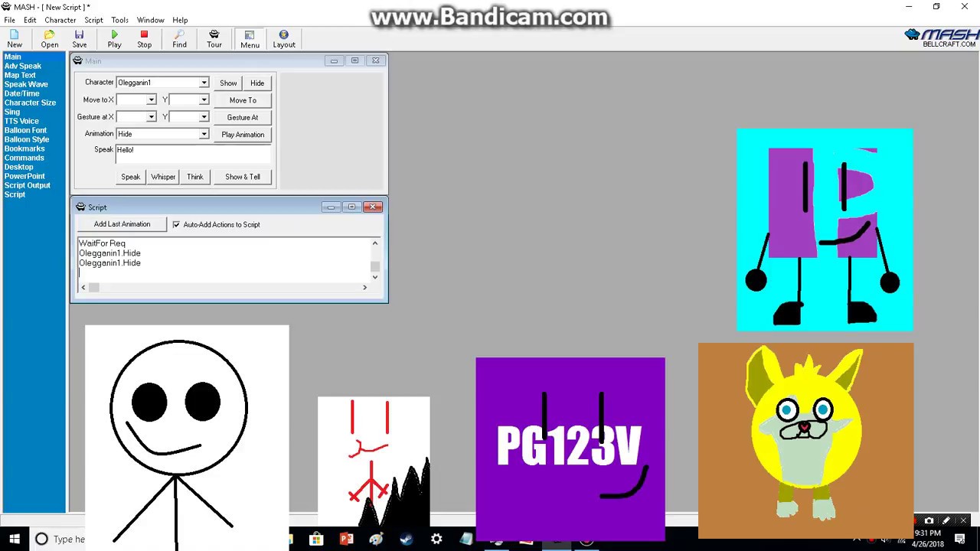Toggle Auto-Add Actions to Script checkbox
The image size is (980, 551).
[x=176, y=224]
